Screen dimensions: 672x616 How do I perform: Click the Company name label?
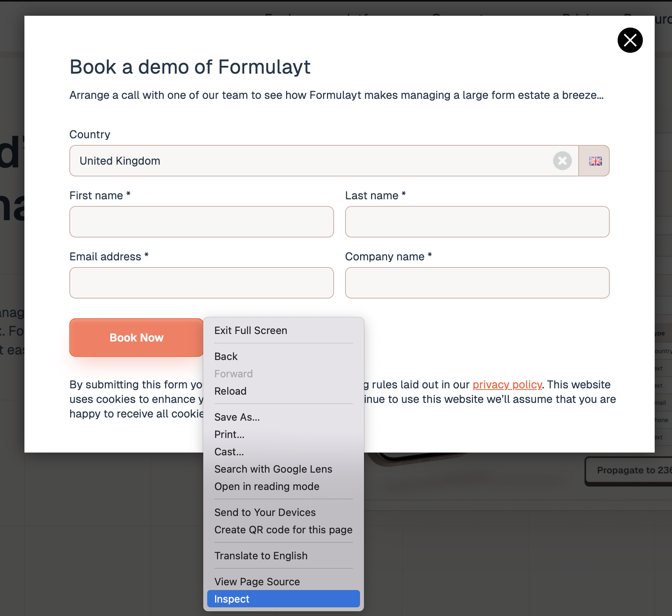[388, 256]
